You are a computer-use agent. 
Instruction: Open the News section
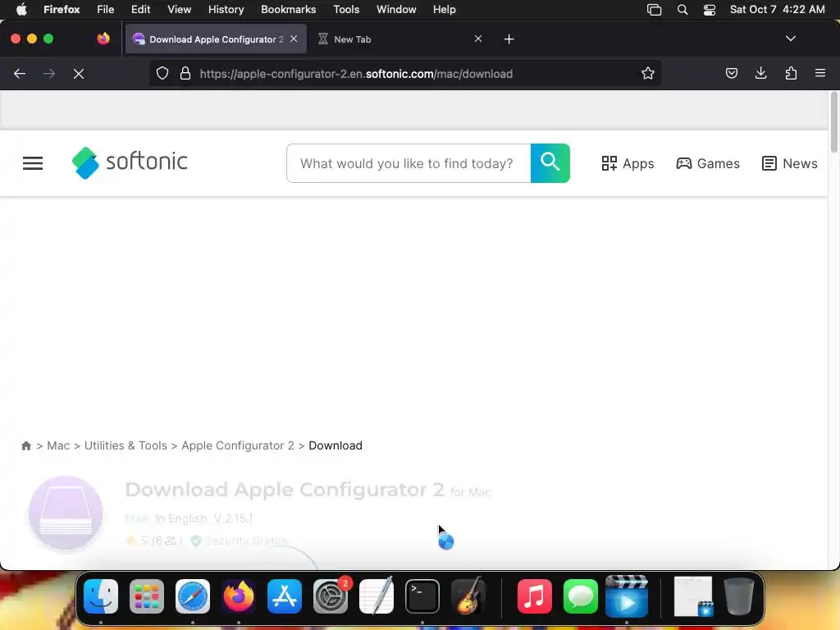[x=790, y=163]
